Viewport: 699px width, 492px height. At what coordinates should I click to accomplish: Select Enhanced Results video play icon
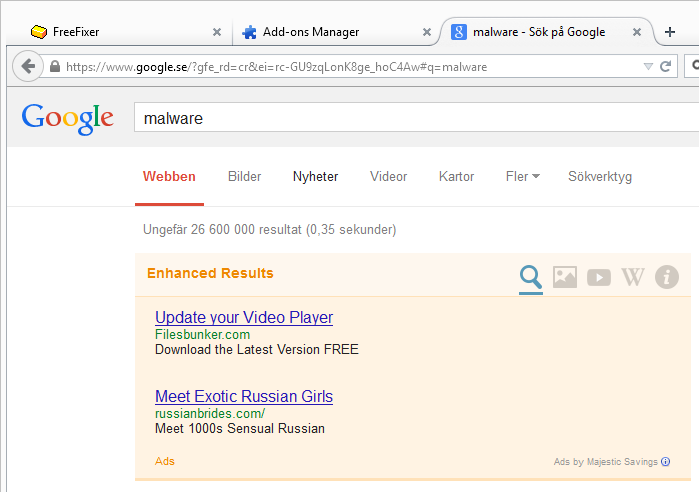click(599, 277)
